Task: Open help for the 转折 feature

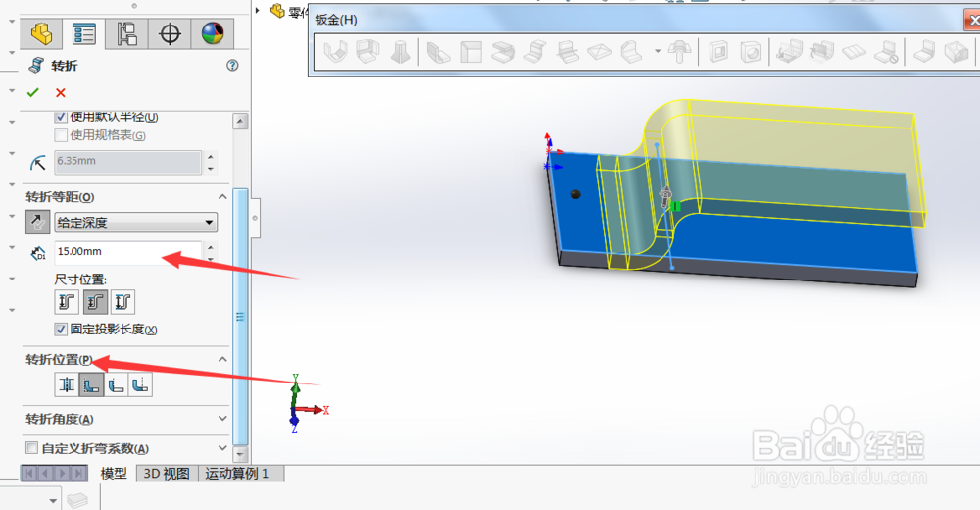Action: 232,65
